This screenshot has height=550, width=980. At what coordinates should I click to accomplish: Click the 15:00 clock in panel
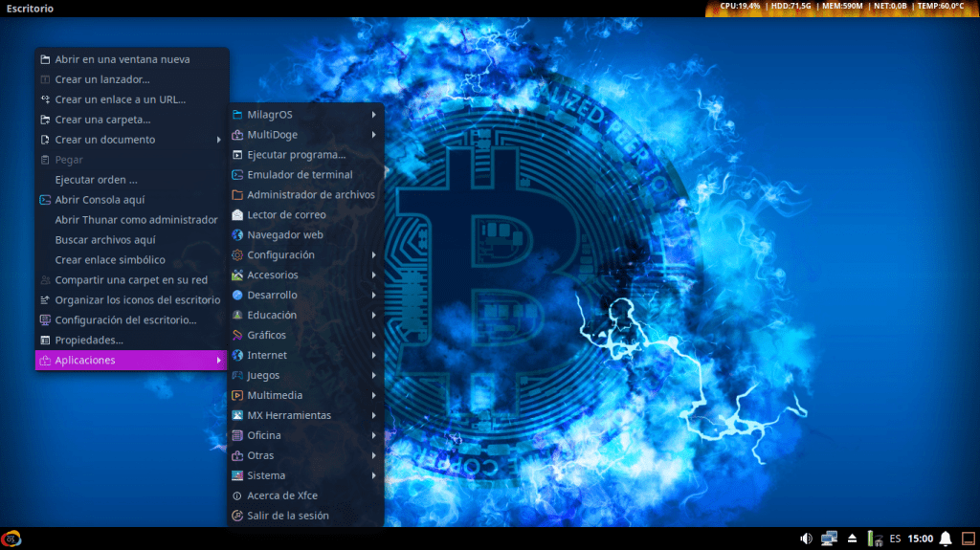920,539
